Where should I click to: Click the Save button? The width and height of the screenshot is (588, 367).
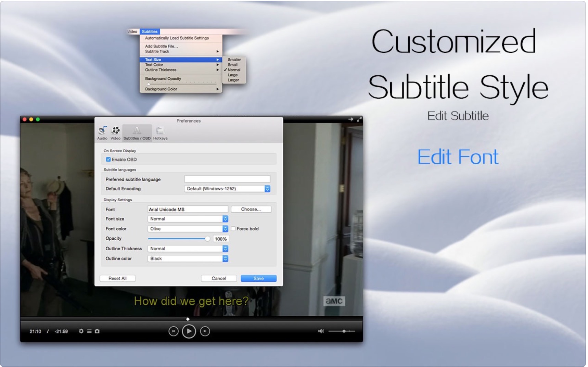click(x=258, y=278)
